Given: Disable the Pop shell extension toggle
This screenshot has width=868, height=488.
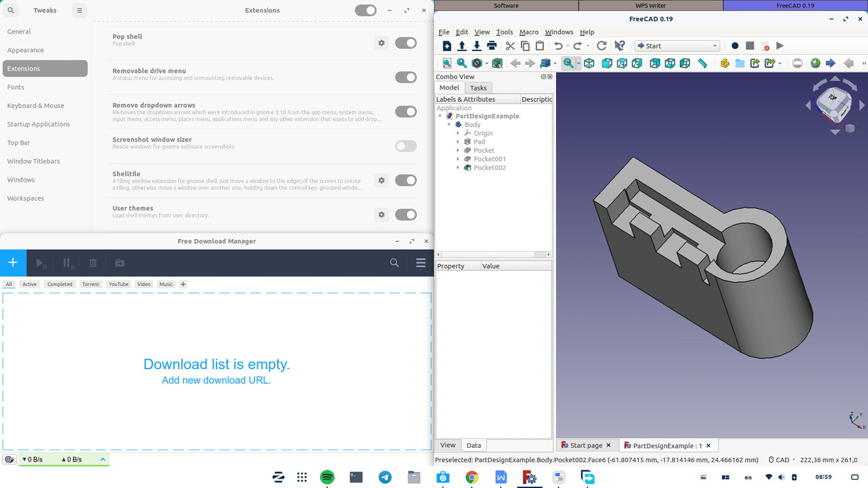Looking at the screenshot, I should click(x=406, y=43).
